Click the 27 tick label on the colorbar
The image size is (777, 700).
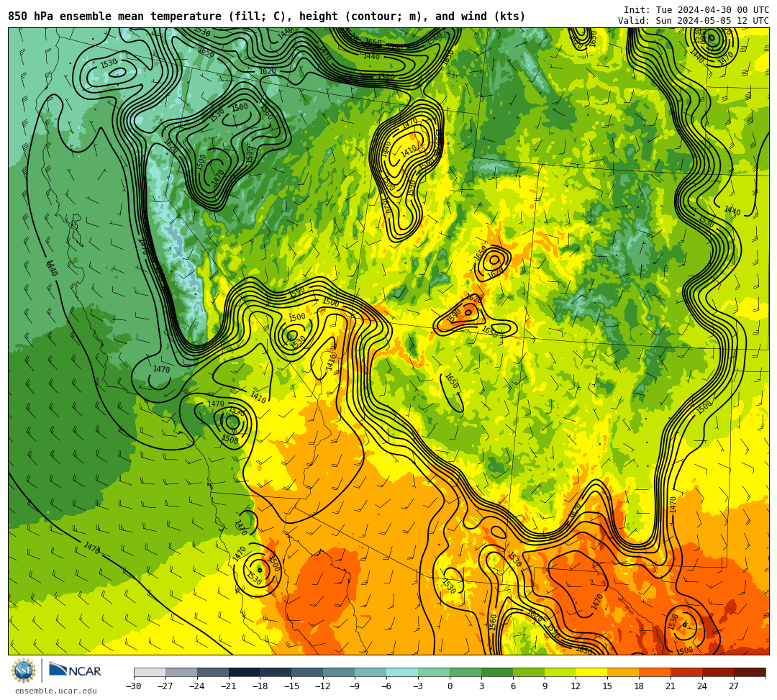point(734,686)
